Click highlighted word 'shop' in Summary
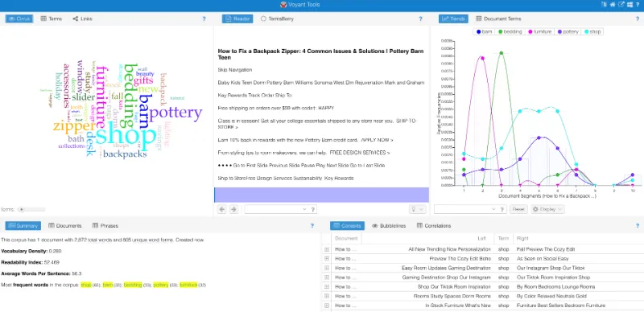 coord(86,285)
